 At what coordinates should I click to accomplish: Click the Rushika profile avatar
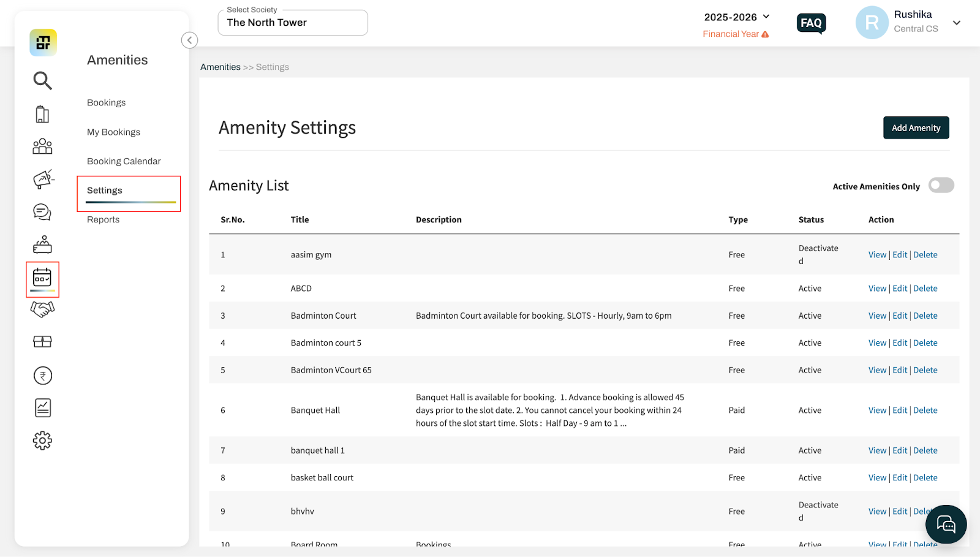pyautogui.click(x=872, y=23)
